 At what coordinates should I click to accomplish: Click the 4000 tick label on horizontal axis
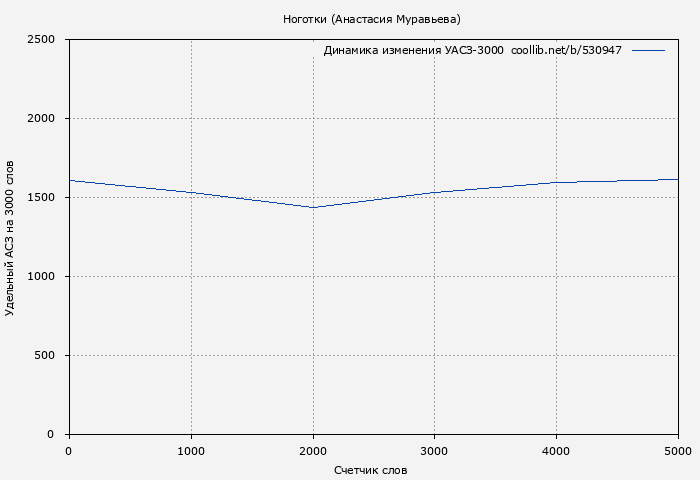[556, 451]
